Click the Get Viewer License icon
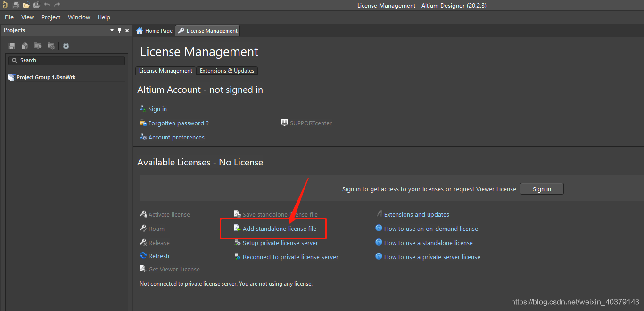The width and height of the screenshot is (644, 311). point(143,269)
